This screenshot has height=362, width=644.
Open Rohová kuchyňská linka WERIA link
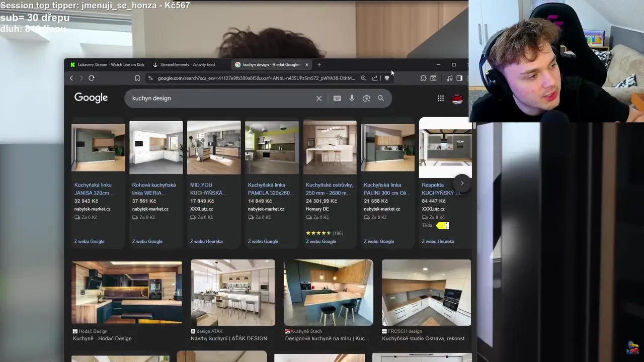[x=154, y=189]
